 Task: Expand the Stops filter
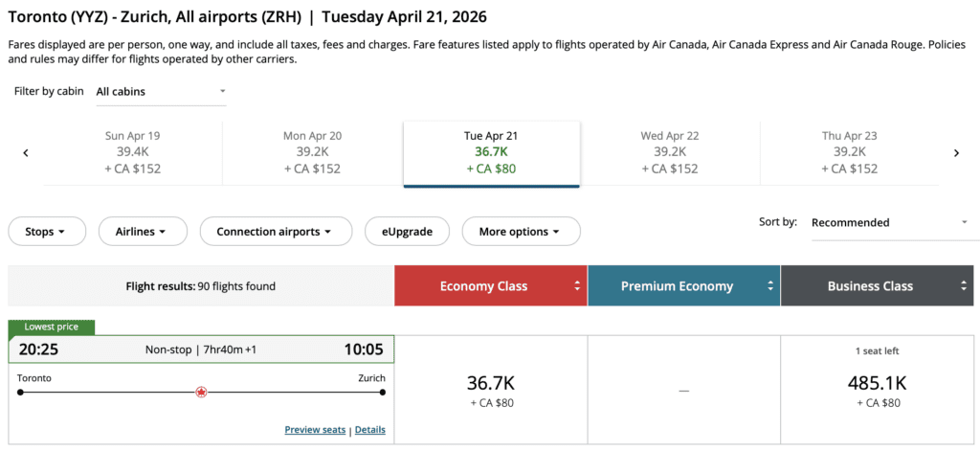tap(46, 232)
